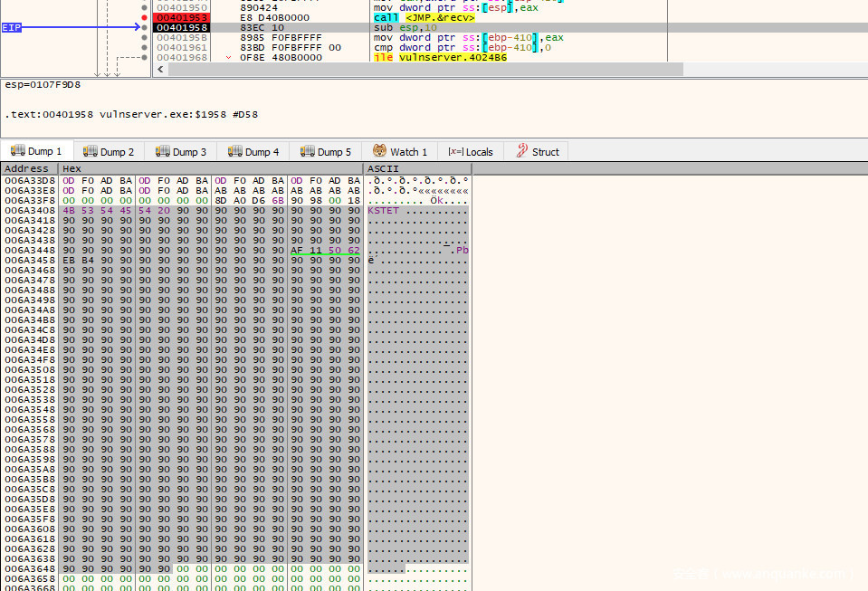Click the Hex column header in dump

(72, 168)
